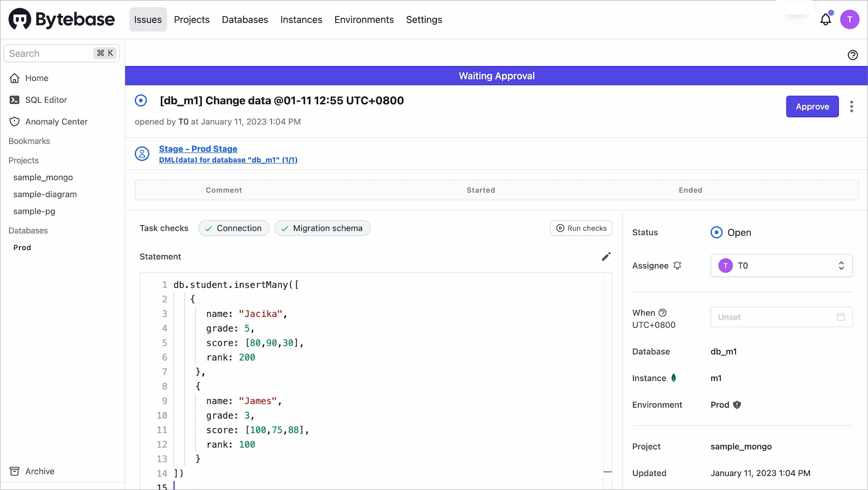The width and height of the screenshot is (868, 490).
Task: Click the Archive box icon
Action: (x=15, y=471)
